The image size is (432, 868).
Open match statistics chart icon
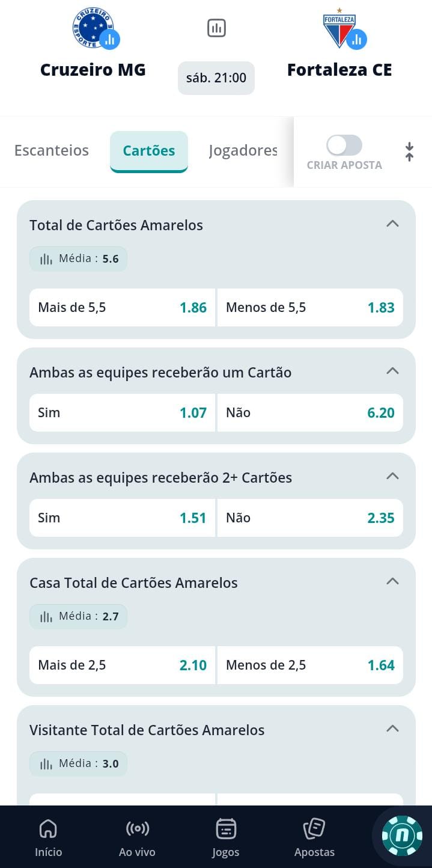[x=216, y=28]
